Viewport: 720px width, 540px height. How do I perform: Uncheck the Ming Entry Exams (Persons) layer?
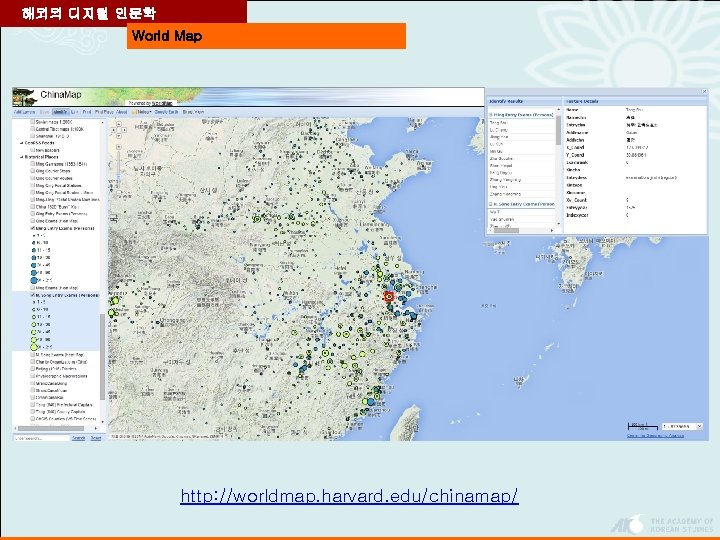33,228
